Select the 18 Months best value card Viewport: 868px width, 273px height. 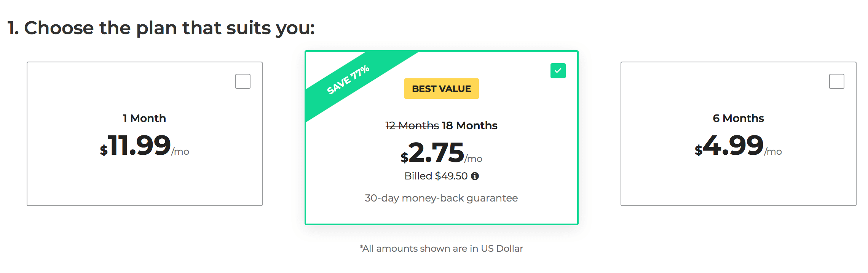coord(442,138)
